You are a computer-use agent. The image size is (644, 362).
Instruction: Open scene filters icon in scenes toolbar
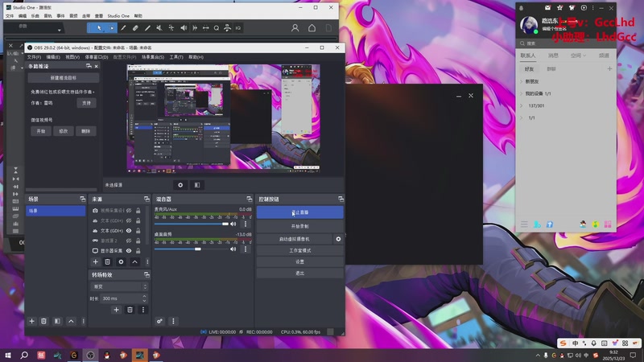[57, 321]
